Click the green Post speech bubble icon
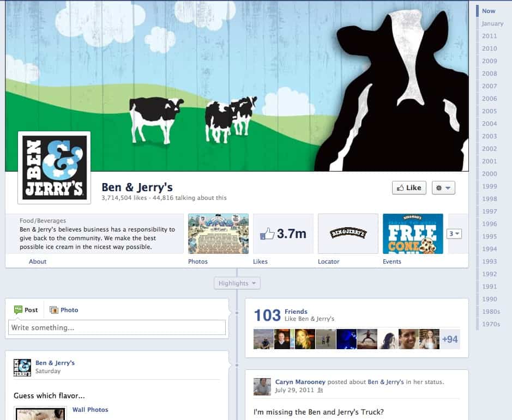Viewport: 512px width, 420px height. coord(18,310)
